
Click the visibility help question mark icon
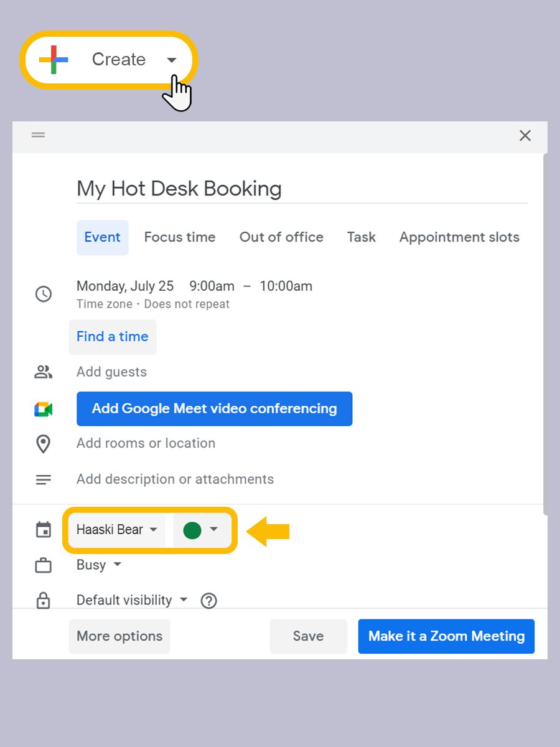pyautogui.click(x=209, y=601)
